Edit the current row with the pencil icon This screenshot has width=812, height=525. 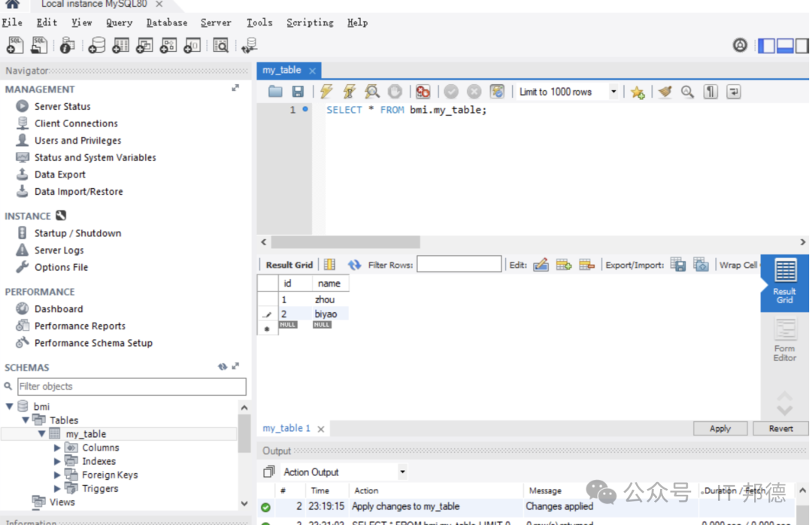point(541,265)
